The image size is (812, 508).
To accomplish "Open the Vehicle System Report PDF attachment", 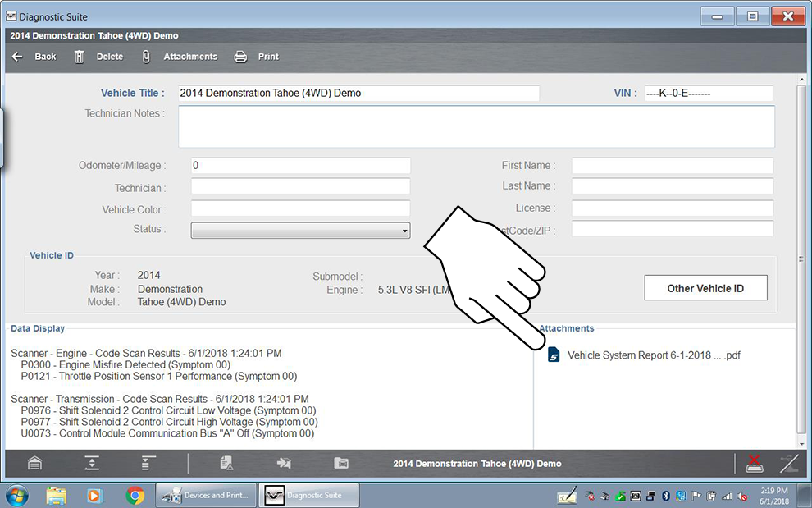I will tap(653, 355).
